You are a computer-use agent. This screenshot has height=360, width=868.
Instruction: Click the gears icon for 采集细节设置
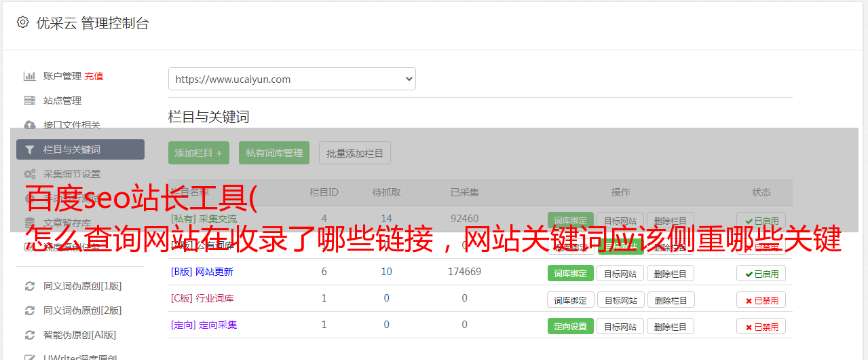coord(29,174)
